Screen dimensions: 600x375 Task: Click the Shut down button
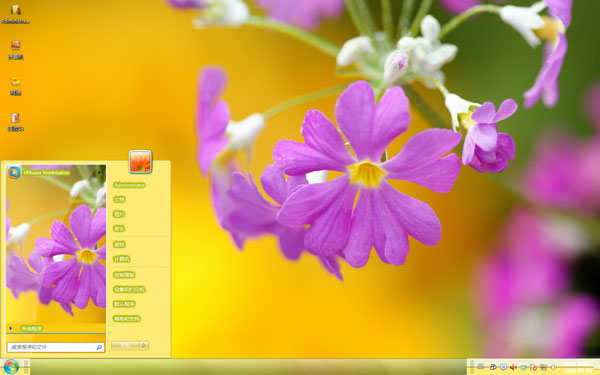(x=125, y=346)
